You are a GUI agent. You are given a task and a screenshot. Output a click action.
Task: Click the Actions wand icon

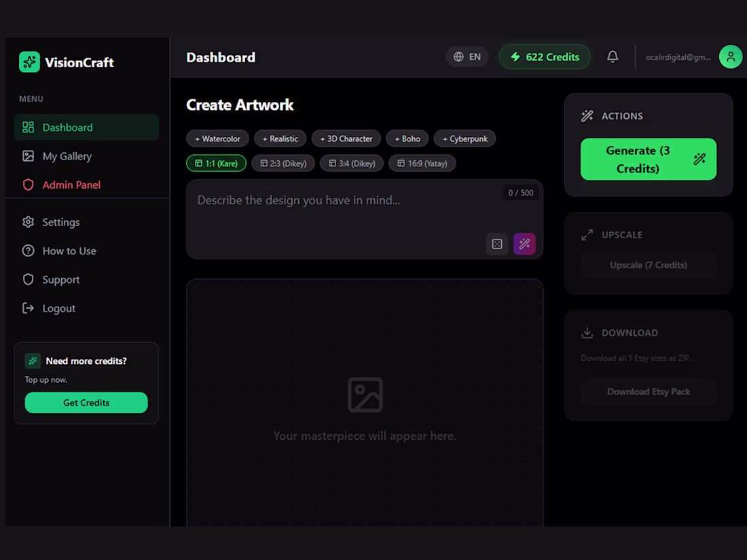click(x=587, y=115)
